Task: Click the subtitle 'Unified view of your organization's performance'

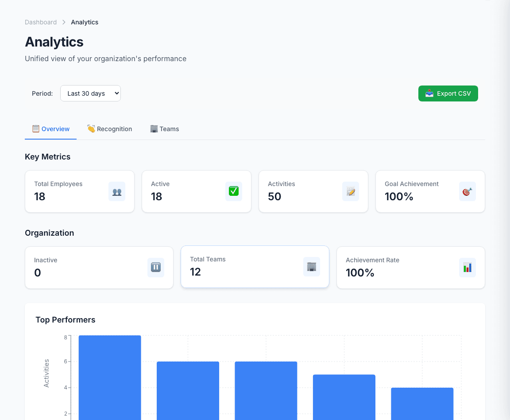Action: click(106, 58)
